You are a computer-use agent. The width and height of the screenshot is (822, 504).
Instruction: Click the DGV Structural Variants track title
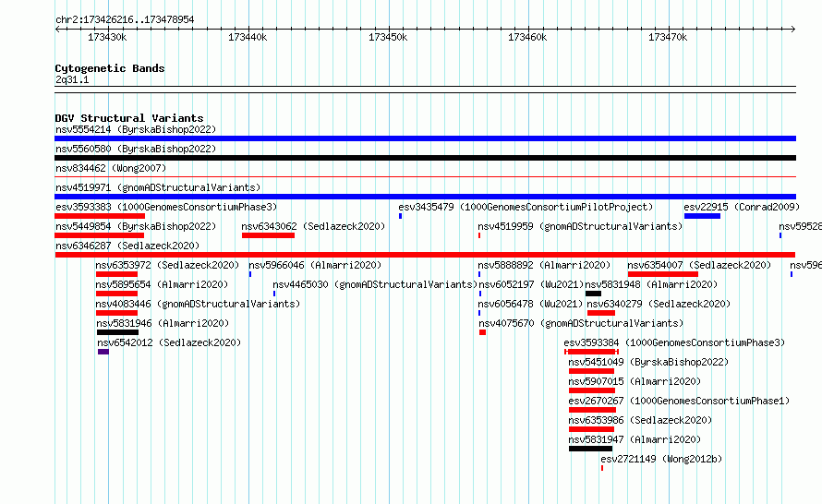point(129,118)
